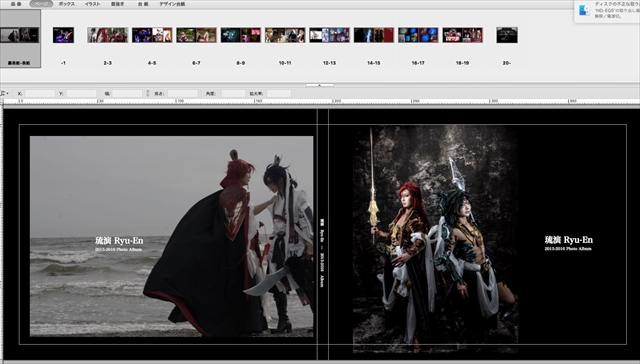Click the disk ejection notification message
Viewport: 640px width, 364px height.
pos(617,10)
